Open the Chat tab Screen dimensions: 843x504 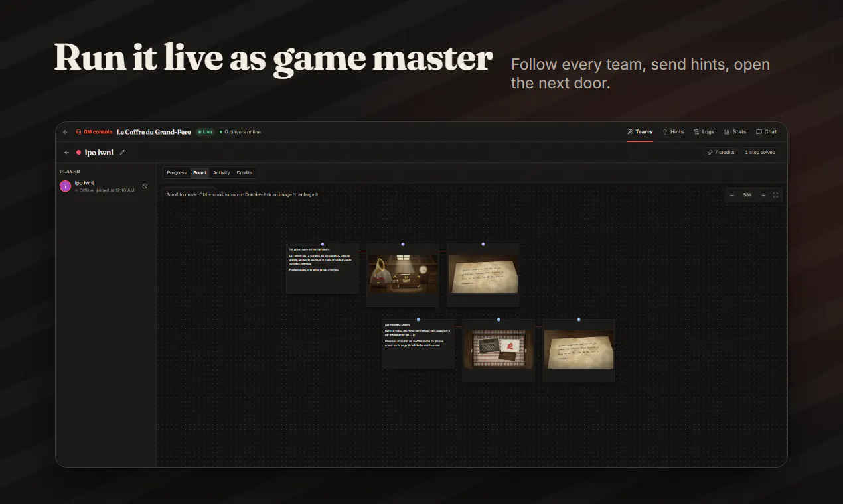click(767, 132)
